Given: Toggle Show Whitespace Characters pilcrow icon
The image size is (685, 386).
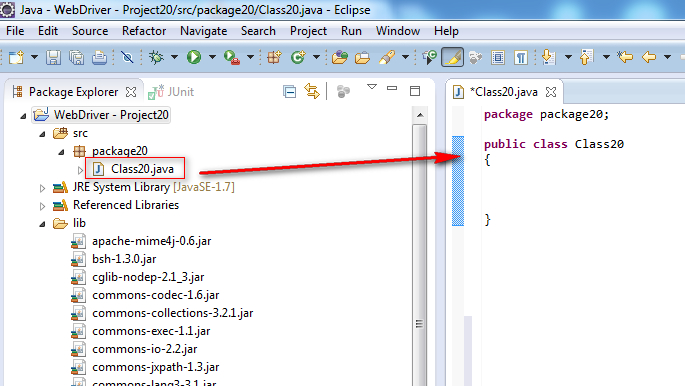Looking at the screenshot, I should (521, 57).
